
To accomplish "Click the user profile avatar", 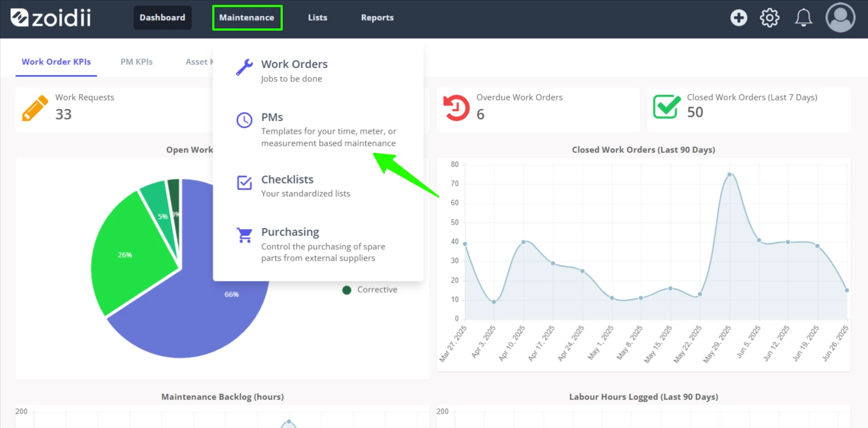I will (840, 17).
